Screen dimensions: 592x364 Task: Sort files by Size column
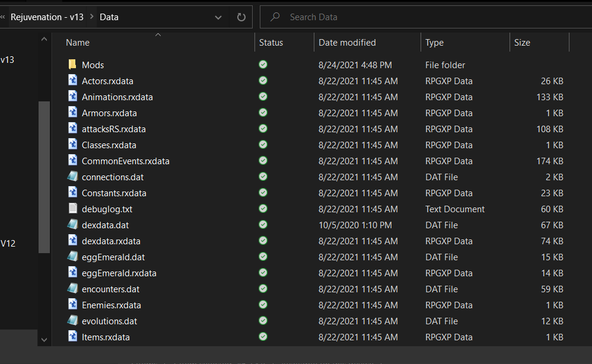click(522, 43)
